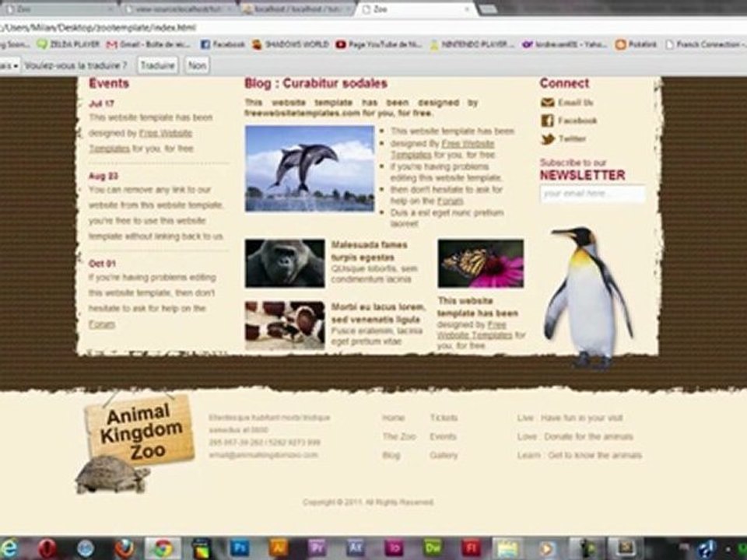747x560 pixels.
Task: Open Firefox from the taskbar
Action: [124, 548]
